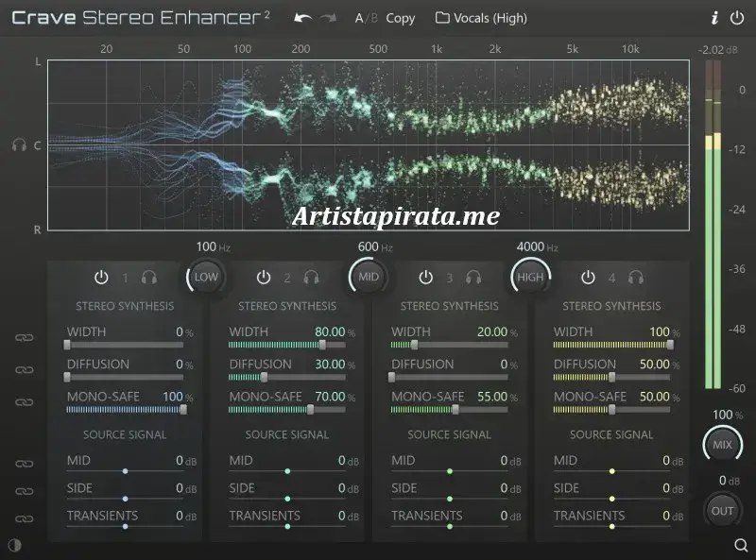
Task: Toggle band 2 power button
Action: pos(264,278)
